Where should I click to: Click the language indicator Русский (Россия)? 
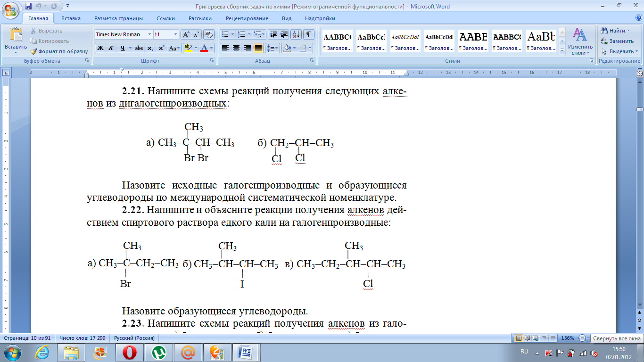[135, 338]
